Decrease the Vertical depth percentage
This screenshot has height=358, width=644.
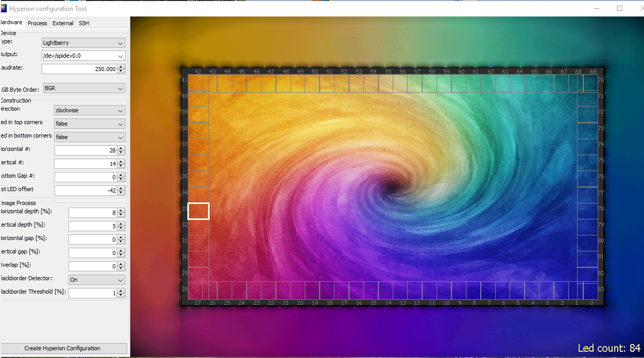121,229
